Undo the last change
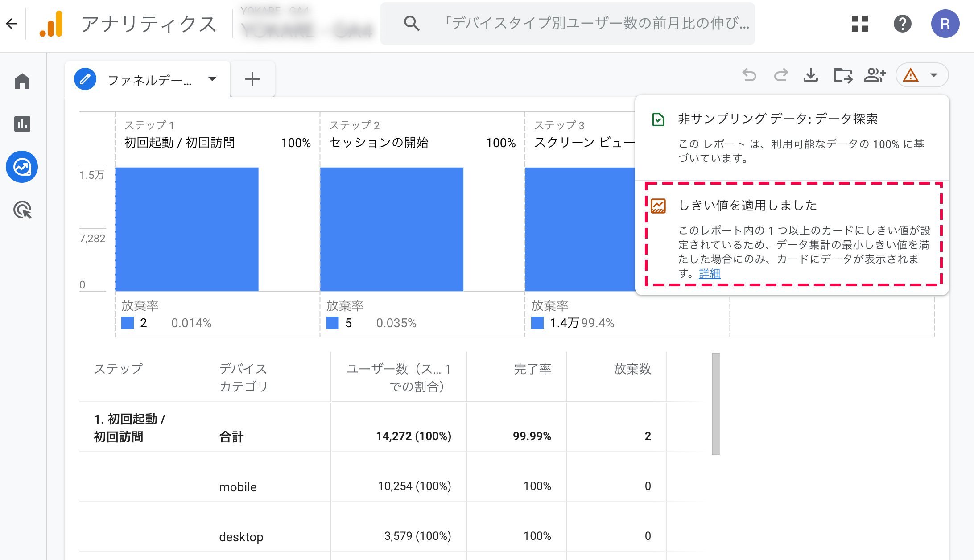This screenshot has width=974, height=560. coord(749,75)
